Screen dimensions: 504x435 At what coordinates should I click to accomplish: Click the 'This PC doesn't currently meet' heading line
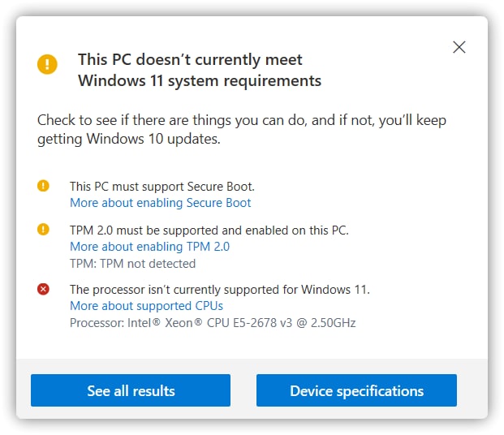click(190, 60)
